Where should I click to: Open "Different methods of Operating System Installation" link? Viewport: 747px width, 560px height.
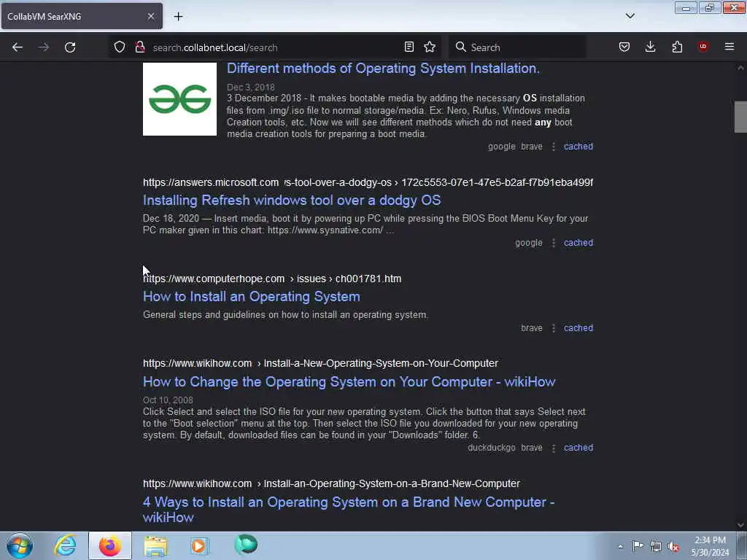tap(383, 69)
